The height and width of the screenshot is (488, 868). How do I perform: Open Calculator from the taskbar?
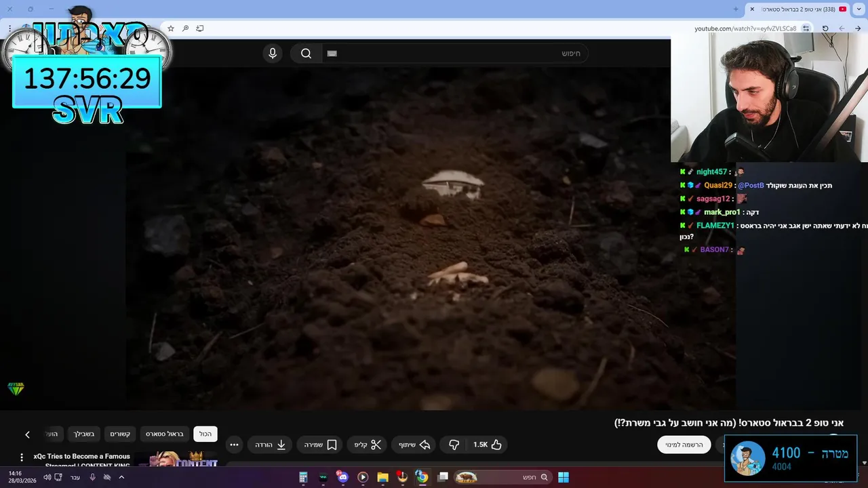coord(303,477)
